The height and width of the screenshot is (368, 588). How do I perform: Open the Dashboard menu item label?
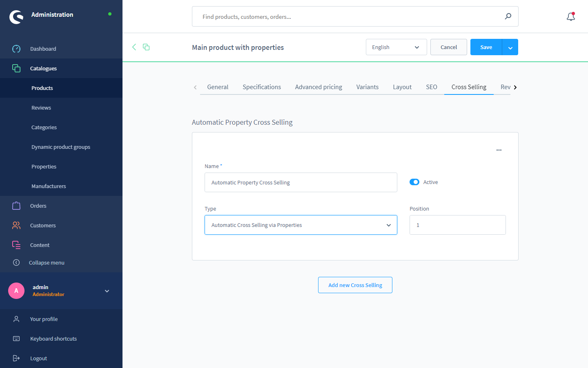[43, 49]
